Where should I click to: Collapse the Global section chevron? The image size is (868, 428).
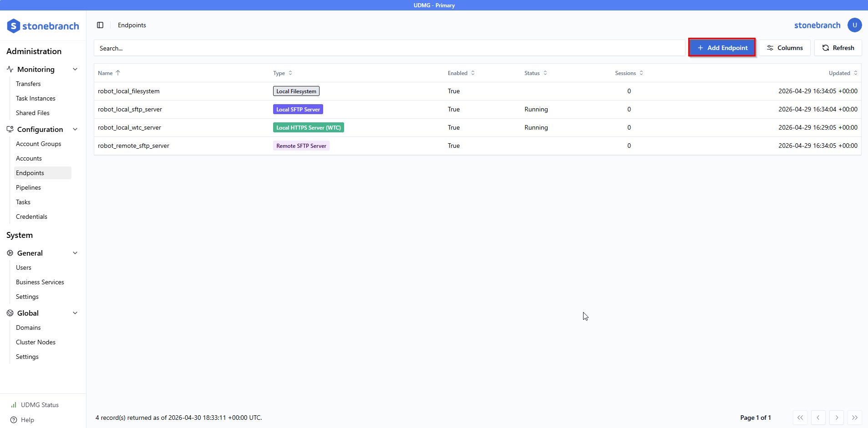pyautogui.click(x=75, y=313)
